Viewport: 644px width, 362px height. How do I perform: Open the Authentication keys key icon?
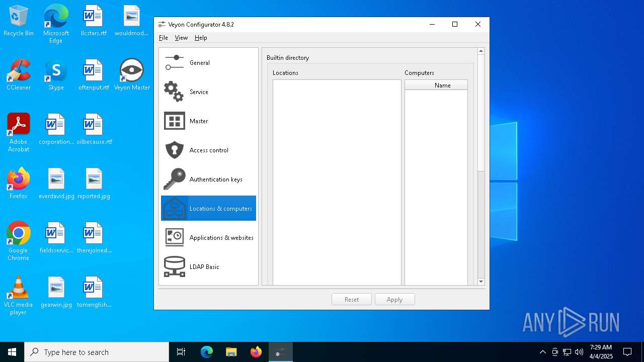[x=175, y=179]
